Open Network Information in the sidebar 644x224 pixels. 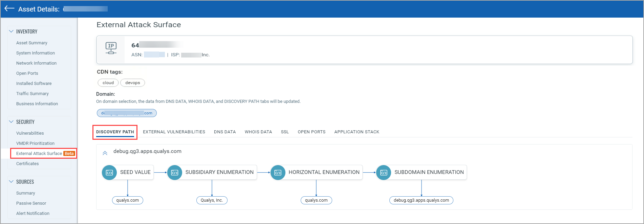click(x=36, y=63)
